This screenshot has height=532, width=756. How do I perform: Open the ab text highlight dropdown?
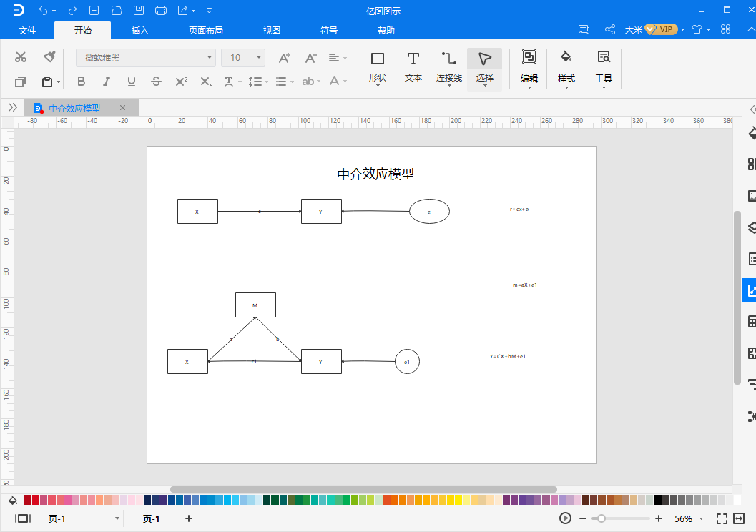[311, 82]
